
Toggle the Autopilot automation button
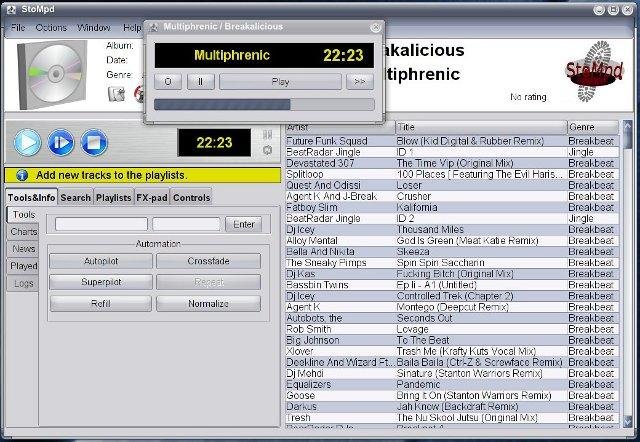pos(101,261)
